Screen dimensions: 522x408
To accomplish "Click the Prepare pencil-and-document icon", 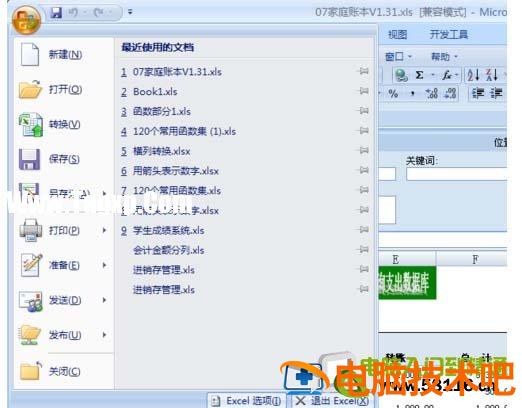I will [x=32, y=265].
